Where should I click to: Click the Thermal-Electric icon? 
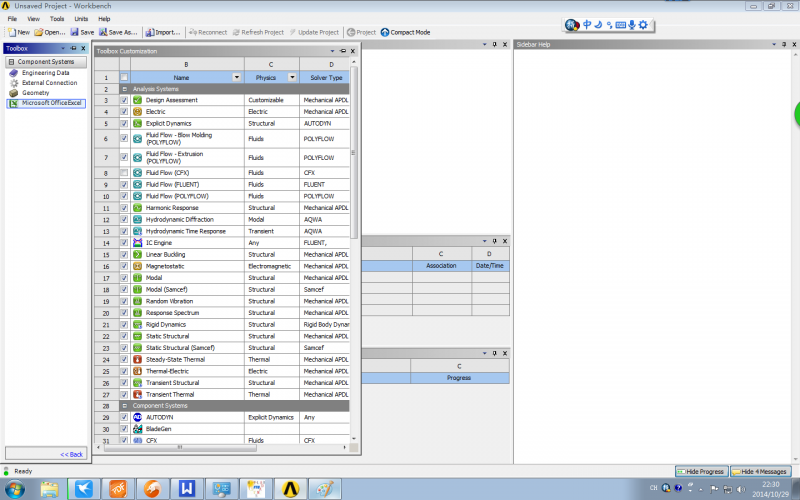[137, 371]
